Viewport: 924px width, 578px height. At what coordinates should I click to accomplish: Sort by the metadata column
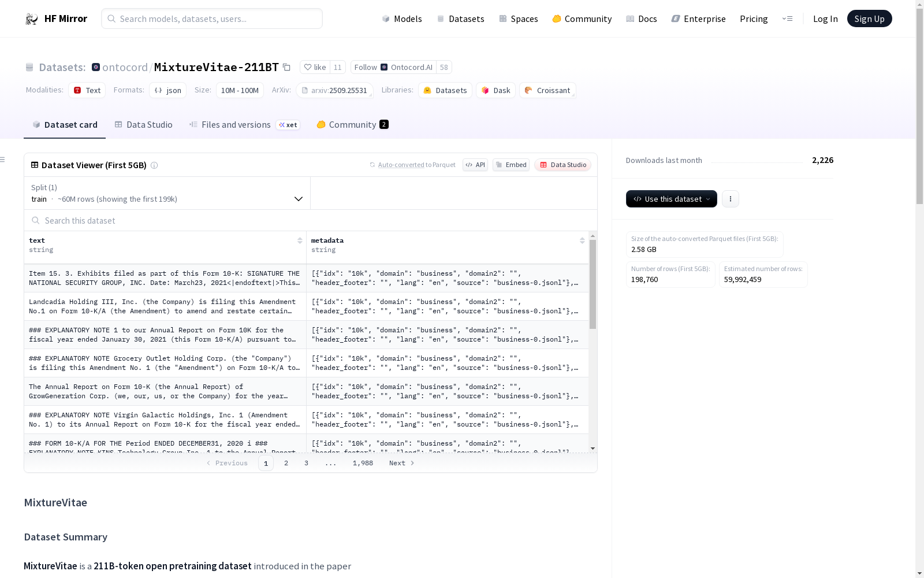click(582, 240)
